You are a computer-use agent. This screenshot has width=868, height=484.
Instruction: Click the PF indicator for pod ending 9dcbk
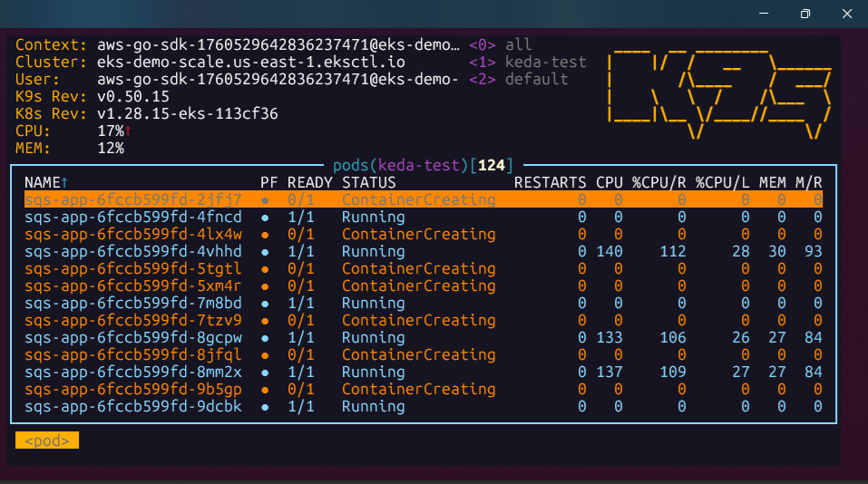point(265,407)
